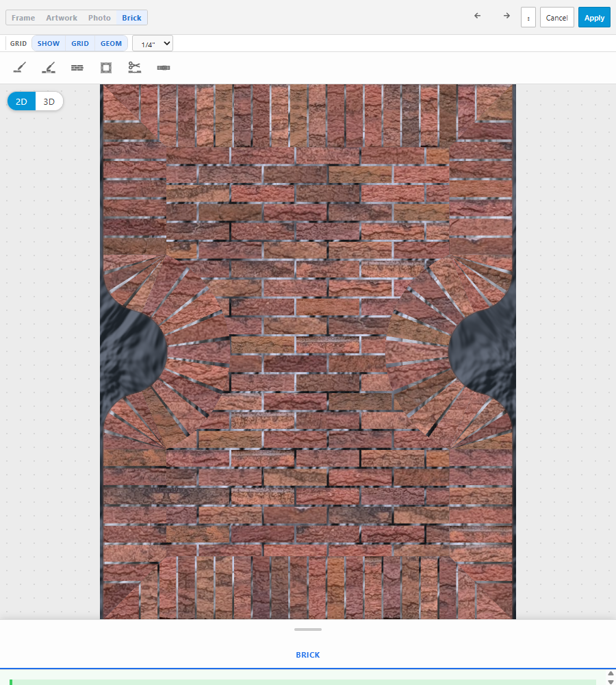Click the bottom panel scroll up arrow
The width and height of the screenshot is (616, 685).
click(x=611, y=673)
